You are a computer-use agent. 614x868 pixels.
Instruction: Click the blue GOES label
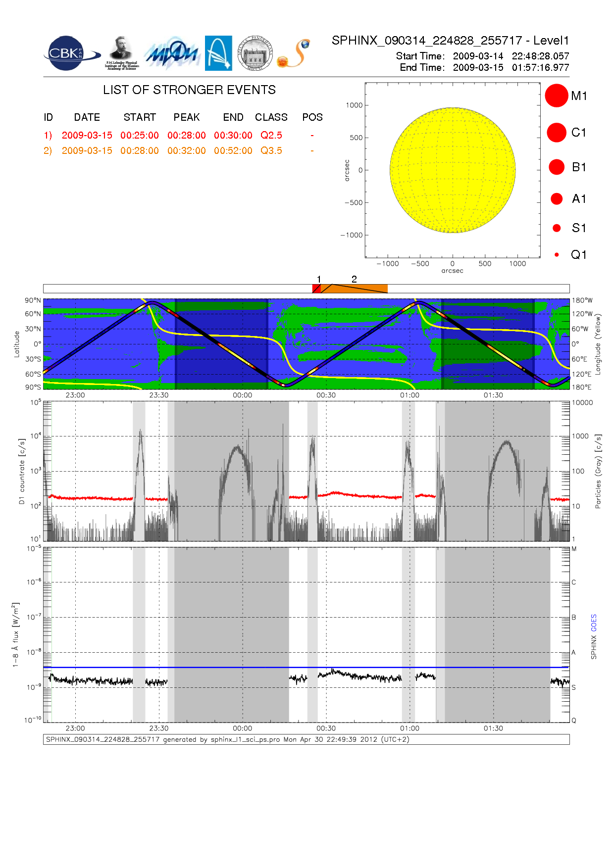[x=594, y=623]
